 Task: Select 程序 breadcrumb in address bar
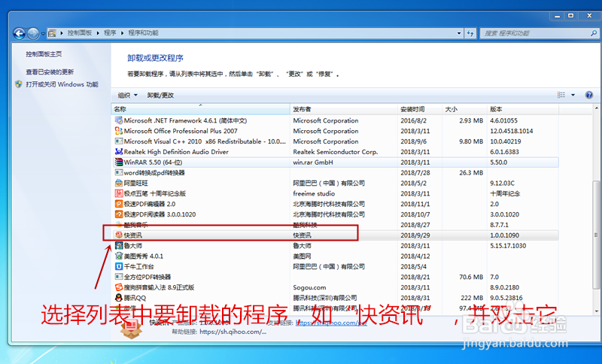pyautogui.click(x=110, y=33)
